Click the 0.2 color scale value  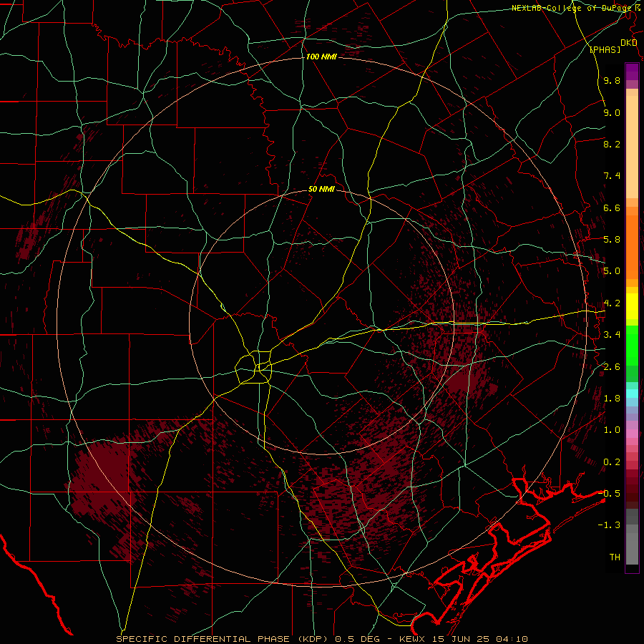point(612,462)
